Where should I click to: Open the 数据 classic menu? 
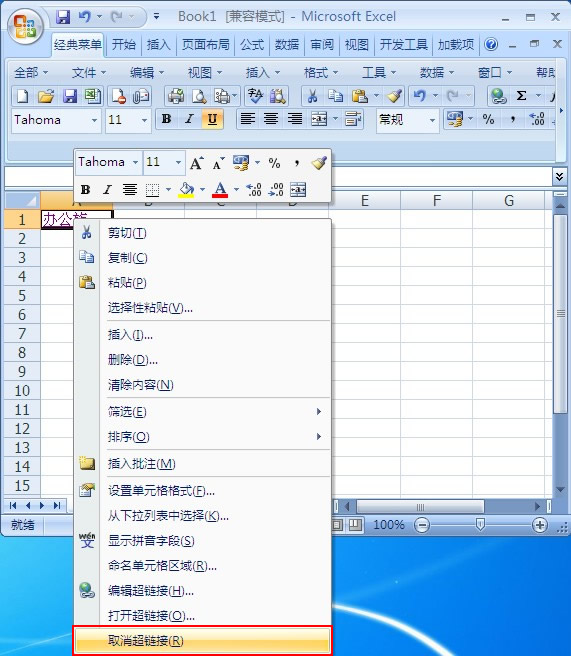(436, 73)
